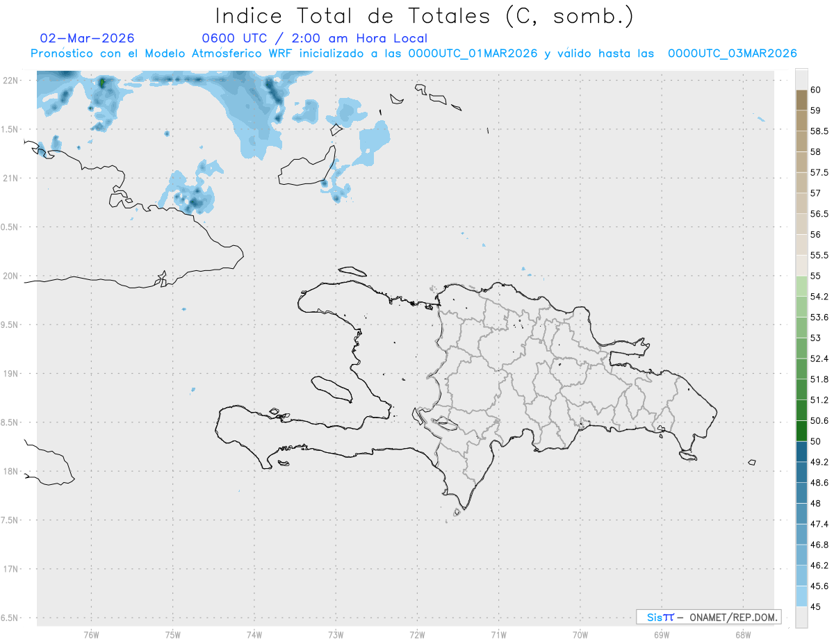Viewport: 834px width, 644px height.
Task: Click the "76W" longitude label
Action: [x=91, y=635]
